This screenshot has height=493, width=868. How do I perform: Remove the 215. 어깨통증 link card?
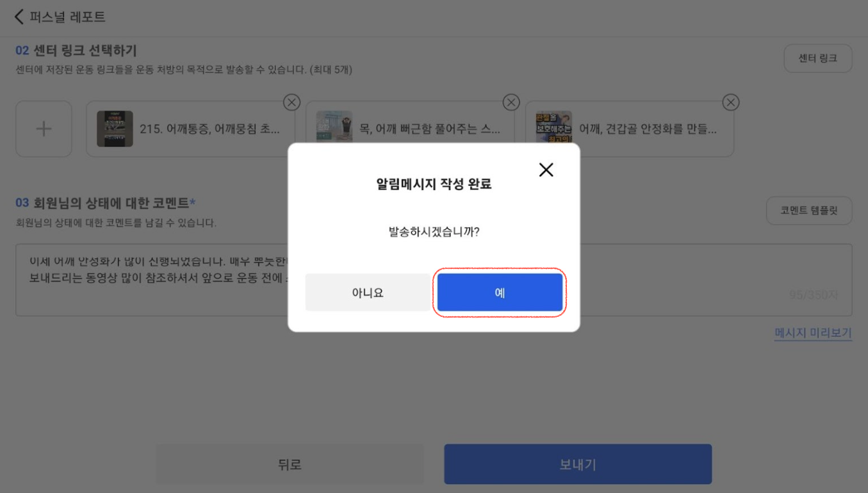tap(291, 102)
